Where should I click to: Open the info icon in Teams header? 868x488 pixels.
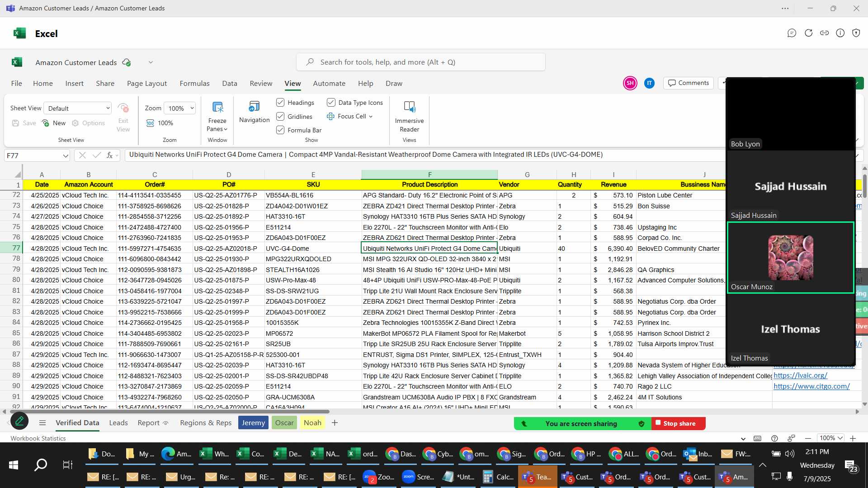pos(840,33)
